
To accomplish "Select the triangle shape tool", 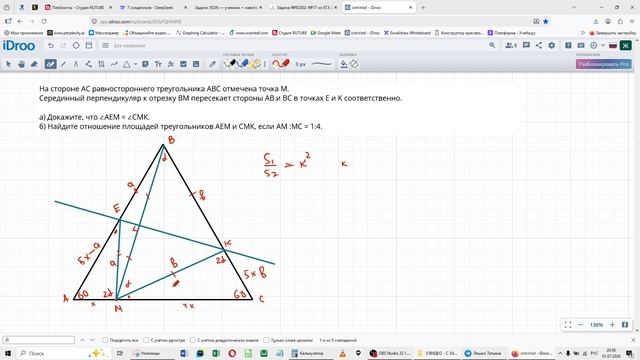I will [127, 64].
